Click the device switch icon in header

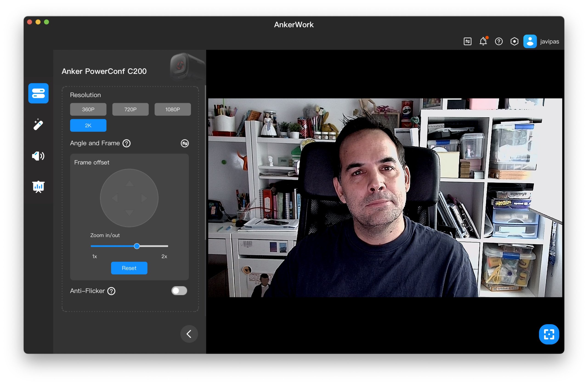(x=467, y=42)
